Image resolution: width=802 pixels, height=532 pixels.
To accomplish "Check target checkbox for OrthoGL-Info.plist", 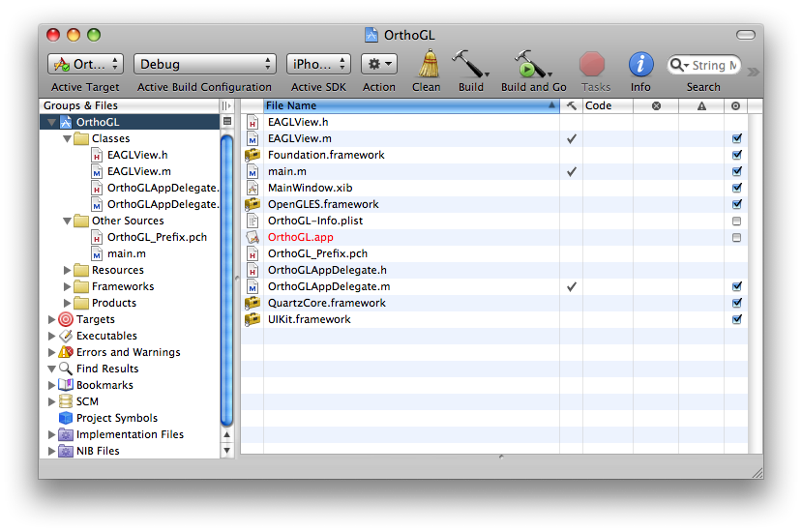I will tap(736, 221).
